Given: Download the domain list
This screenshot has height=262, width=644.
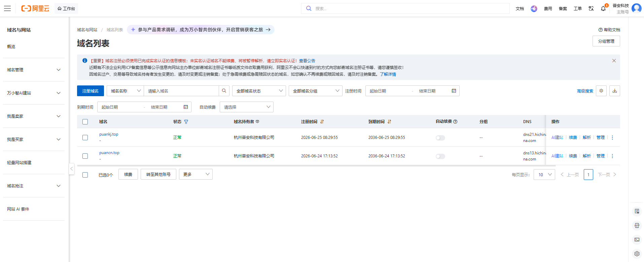Looking at the screenshot, I should tap(615, 91).
